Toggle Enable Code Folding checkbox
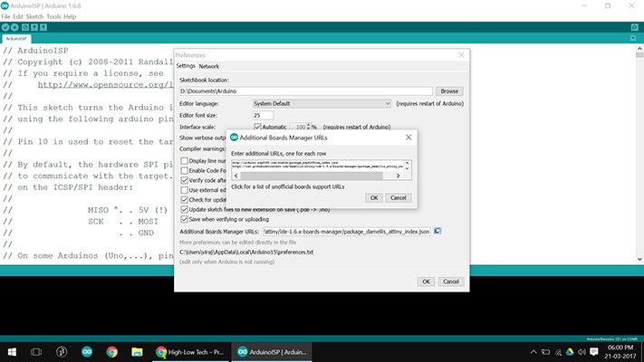 pyautogui.click(x=185, y=170)
